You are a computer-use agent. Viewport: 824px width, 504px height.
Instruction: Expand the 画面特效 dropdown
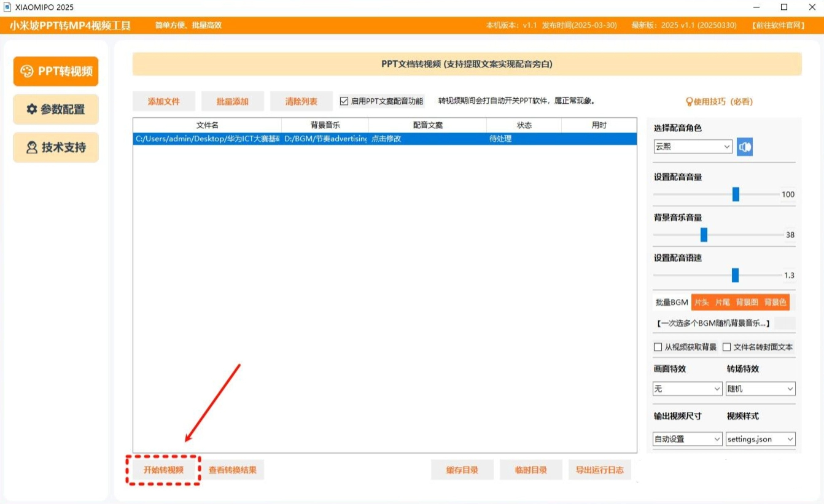pyautogui.click(x=688, y=389)
